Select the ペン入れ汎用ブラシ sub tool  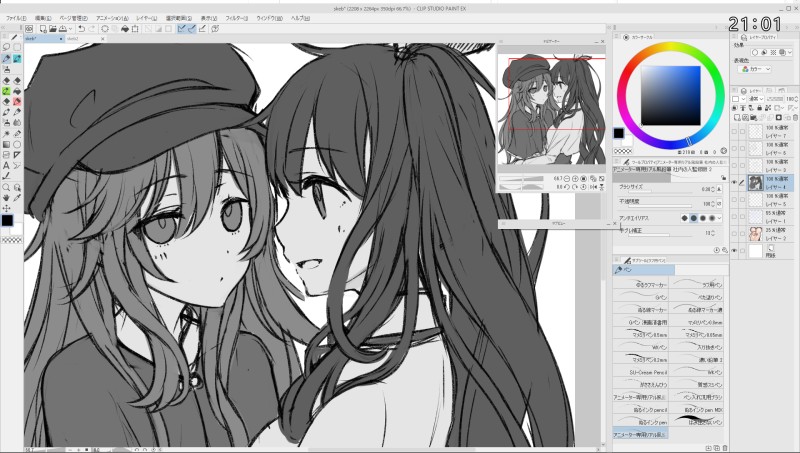pos(696,395)
